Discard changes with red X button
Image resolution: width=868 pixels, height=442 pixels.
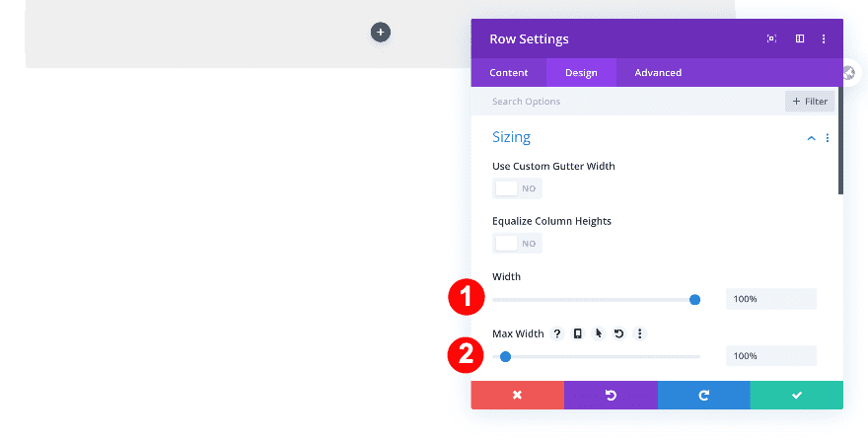(x=517, y=395)
